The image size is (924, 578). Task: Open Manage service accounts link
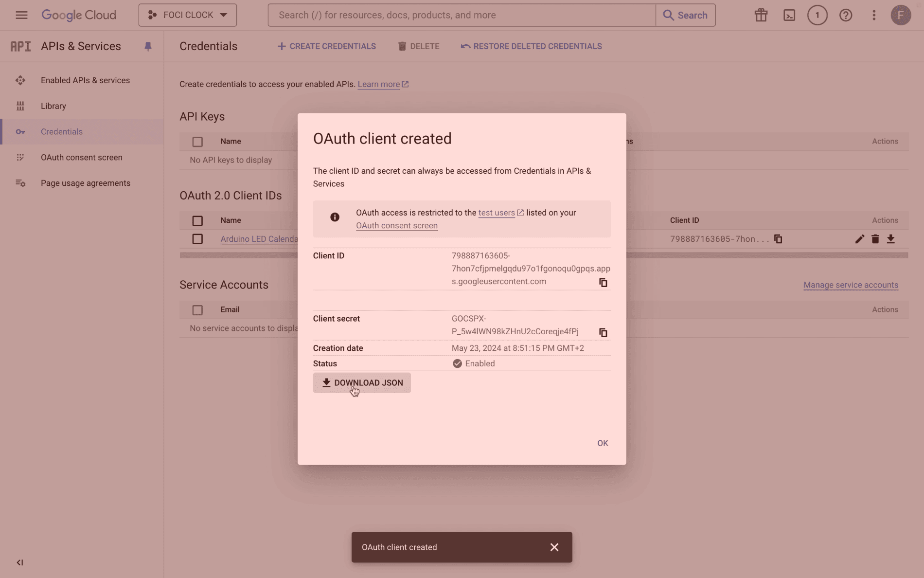click(x=851, y=285)
